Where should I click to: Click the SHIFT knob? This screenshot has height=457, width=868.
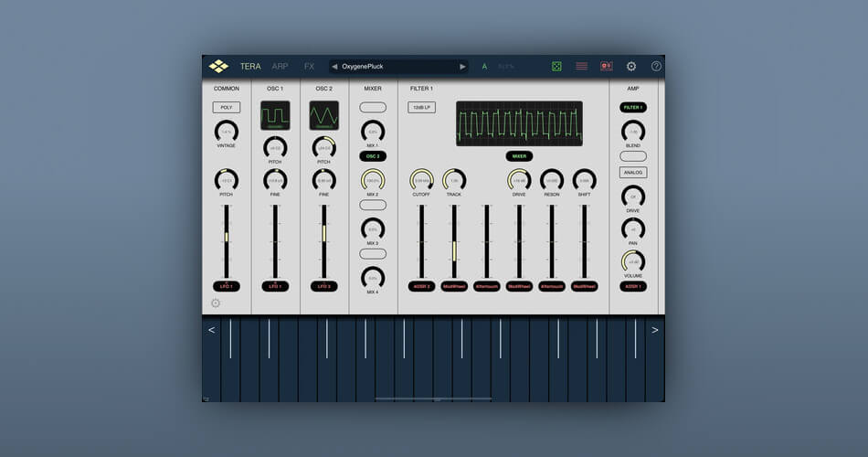coord(585,181)
